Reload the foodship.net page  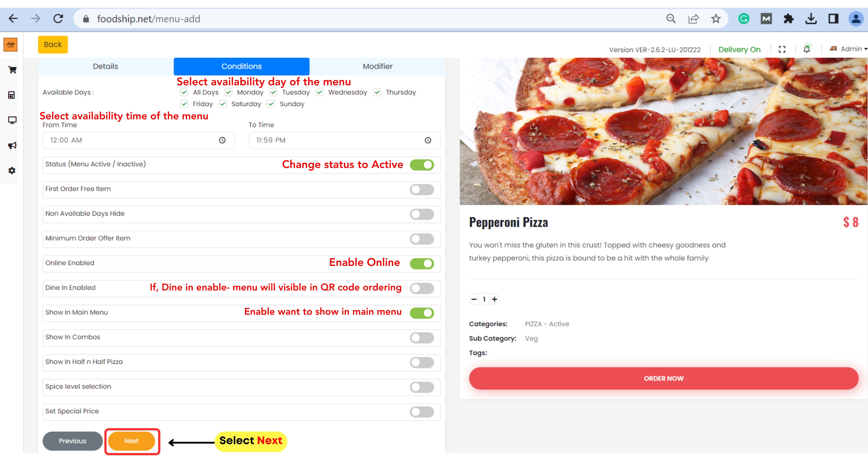tap(58, 19)
